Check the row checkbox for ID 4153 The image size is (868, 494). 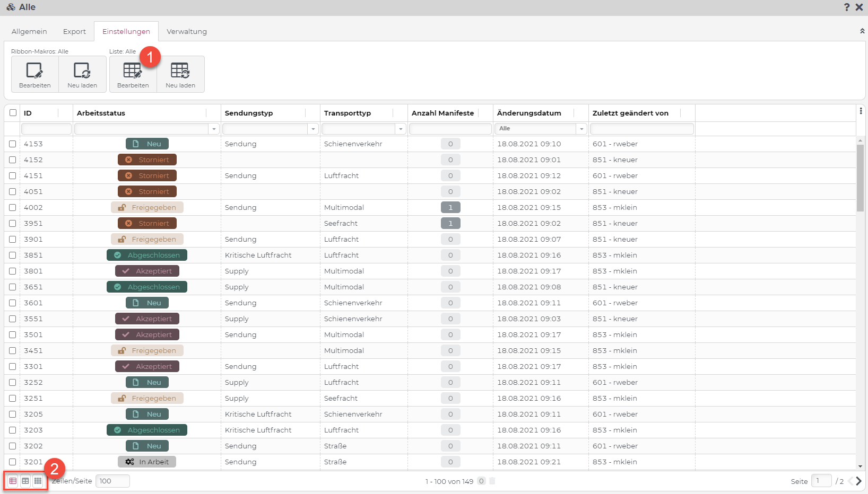(x=12, y=144)
